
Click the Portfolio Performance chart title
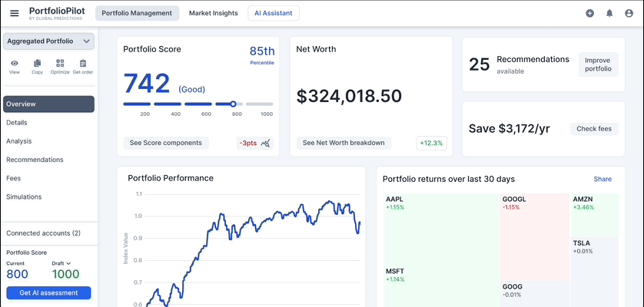[x=171, y=178]
